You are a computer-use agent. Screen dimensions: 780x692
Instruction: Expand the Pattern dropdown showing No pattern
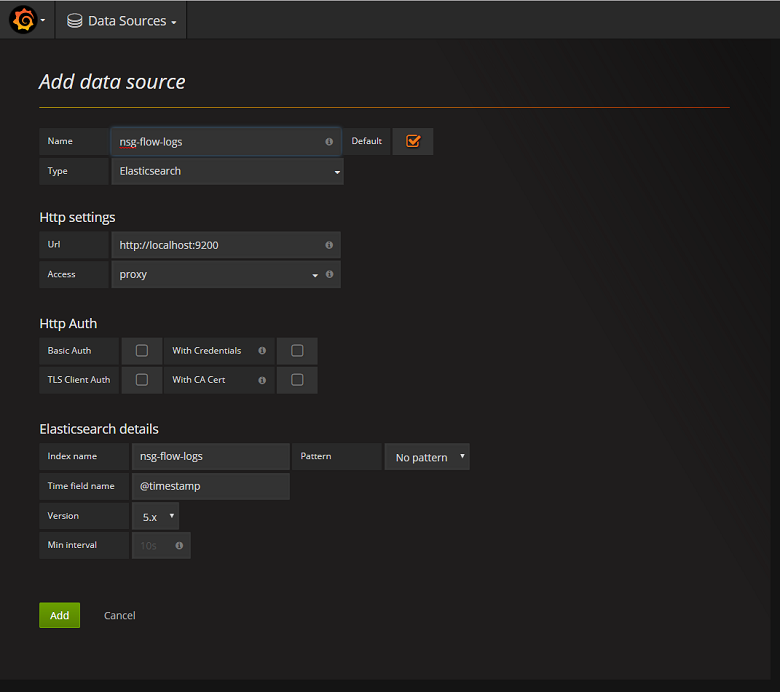tap(428, 457)
